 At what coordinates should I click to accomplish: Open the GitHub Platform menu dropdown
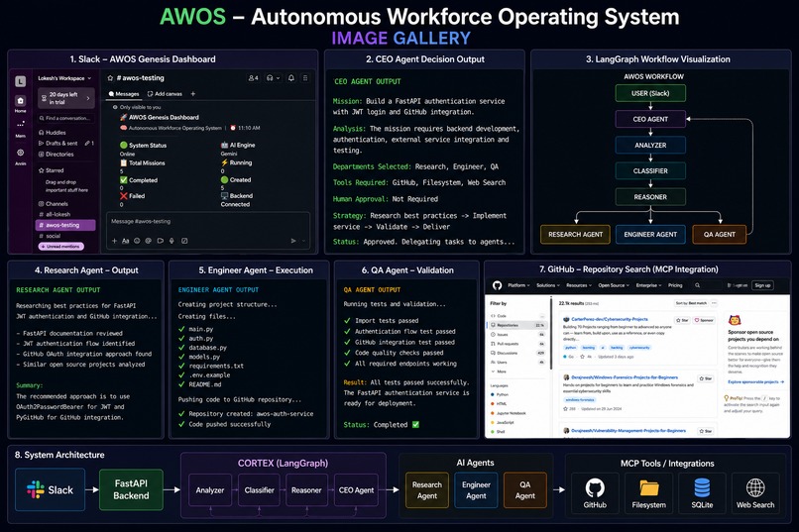click(518, 285)
